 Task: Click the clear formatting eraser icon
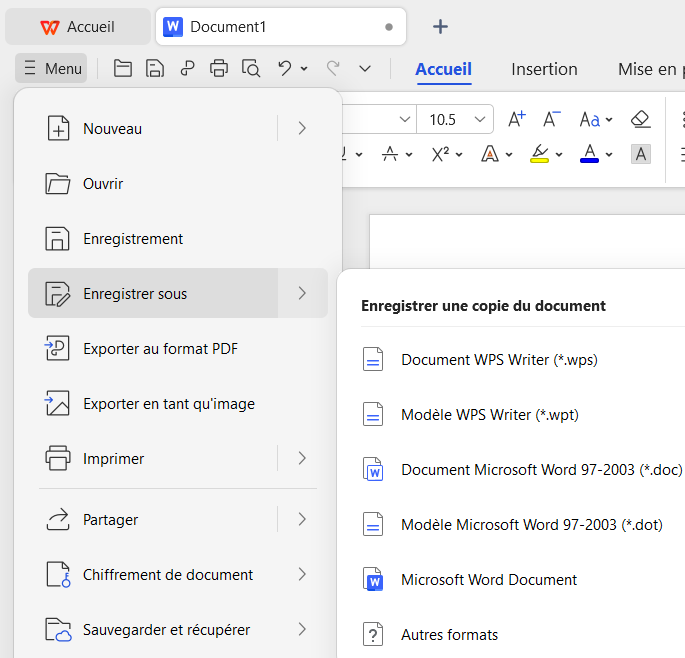pyautogui.click(x=641, y=120)
